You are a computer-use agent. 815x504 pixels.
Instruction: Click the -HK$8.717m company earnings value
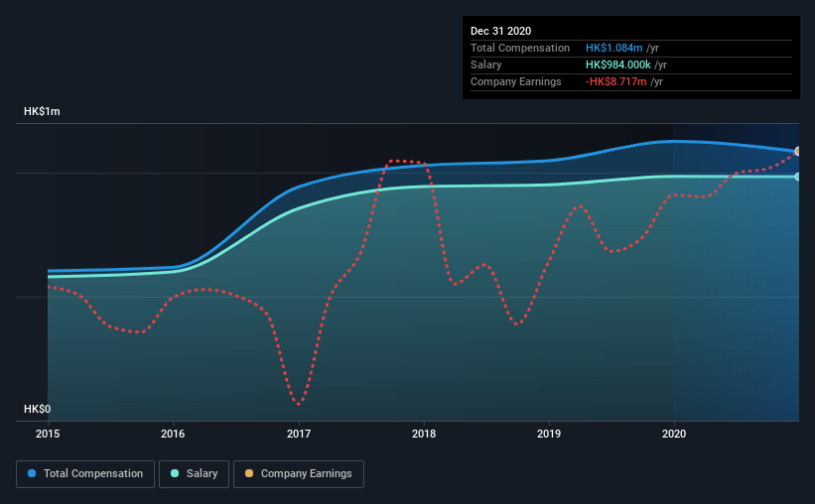click(615, 82)
